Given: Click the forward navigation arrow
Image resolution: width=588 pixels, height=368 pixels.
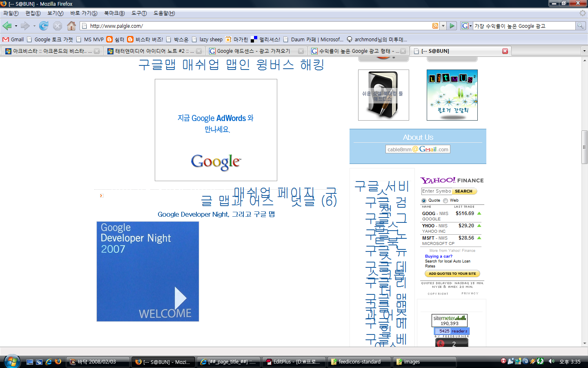Looking at the screenshot, I should [25, 26].
